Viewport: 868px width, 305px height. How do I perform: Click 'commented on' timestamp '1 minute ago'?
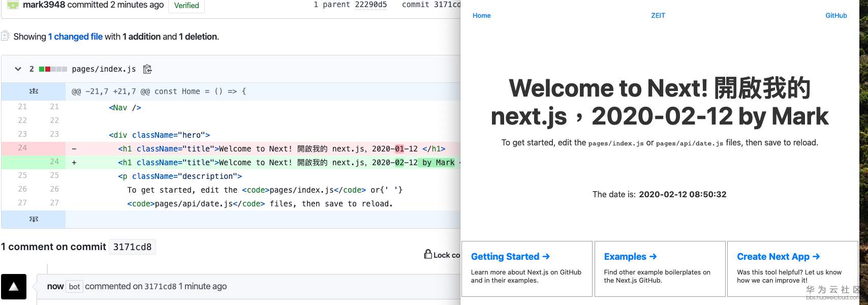click(x=202, y=286)
